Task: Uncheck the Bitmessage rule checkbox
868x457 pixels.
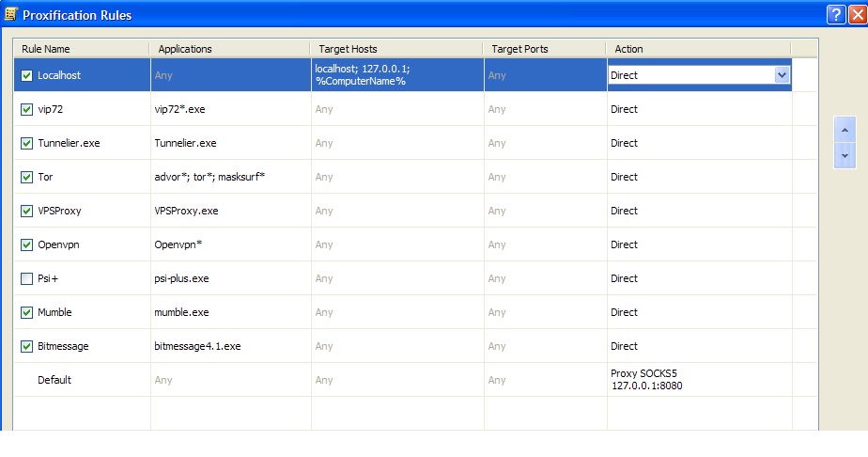Action: coord(26,346)
